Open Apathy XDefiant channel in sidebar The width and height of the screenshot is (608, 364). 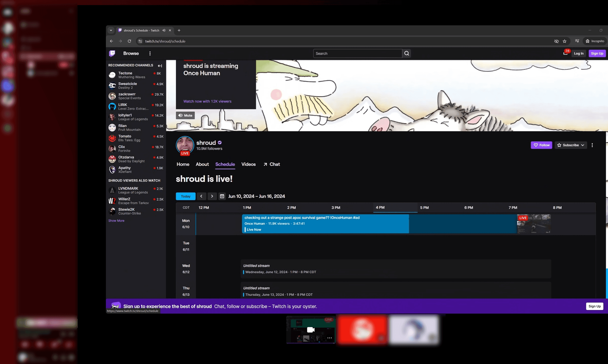click(x=136, y=170)
